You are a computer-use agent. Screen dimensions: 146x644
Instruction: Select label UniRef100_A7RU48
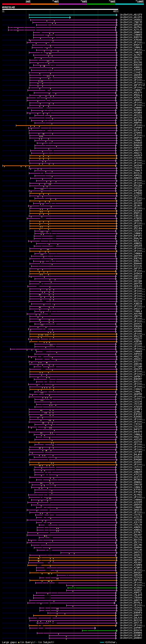coord(131,40)
